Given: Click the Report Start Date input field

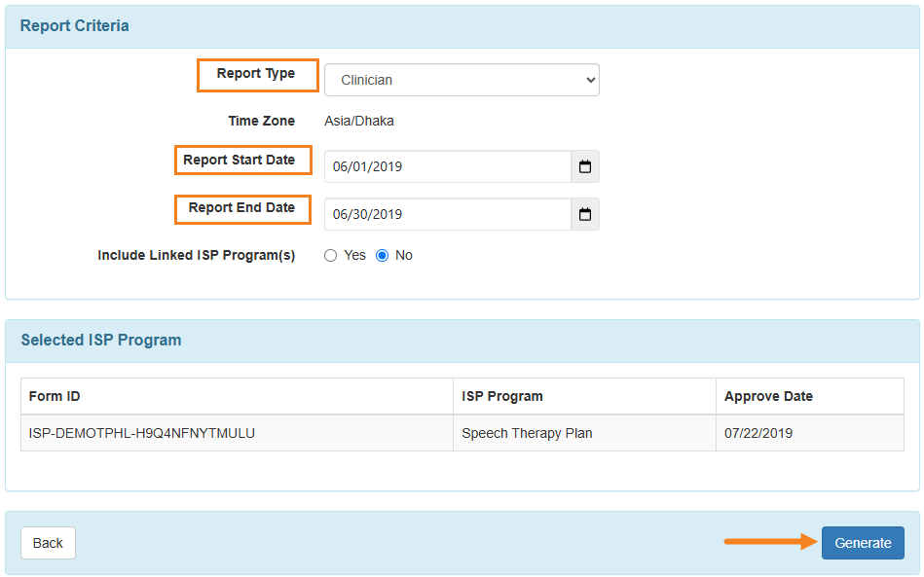Looking at the screenshot, I should pos(447,166).
